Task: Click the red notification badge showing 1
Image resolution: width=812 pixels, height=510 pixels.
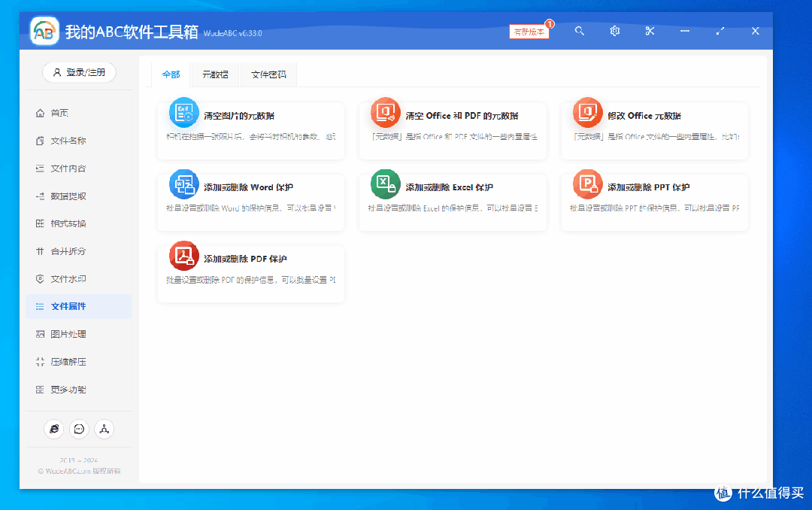Action: pyautogui.click(x=550, y=24)
